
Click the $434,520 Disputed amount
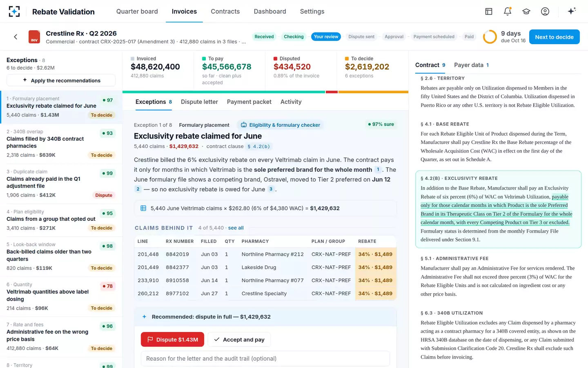click(x=292, y=67)
